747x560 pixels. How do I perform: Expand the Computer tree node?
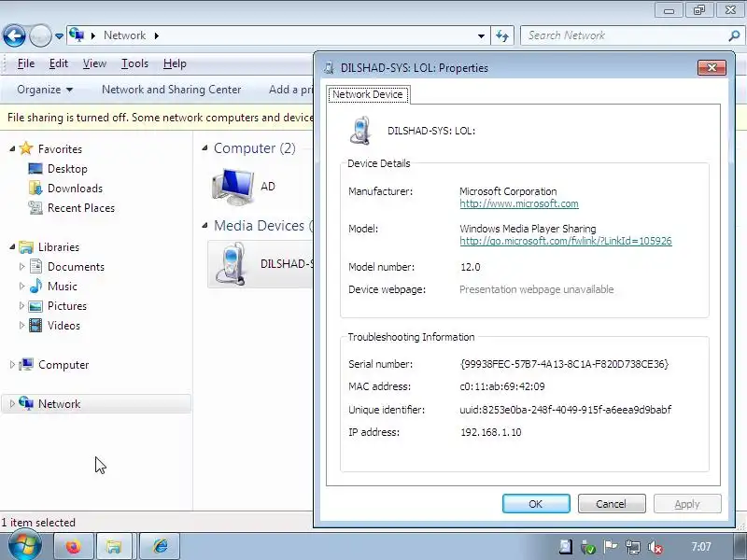click(x=12, y=365)
